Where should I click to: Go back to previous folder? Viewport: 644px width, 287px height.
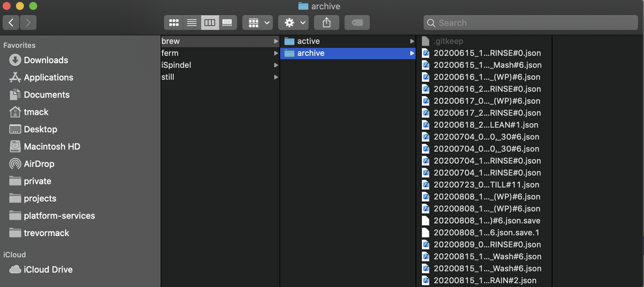pyautogui.click(x=11, y=23)
